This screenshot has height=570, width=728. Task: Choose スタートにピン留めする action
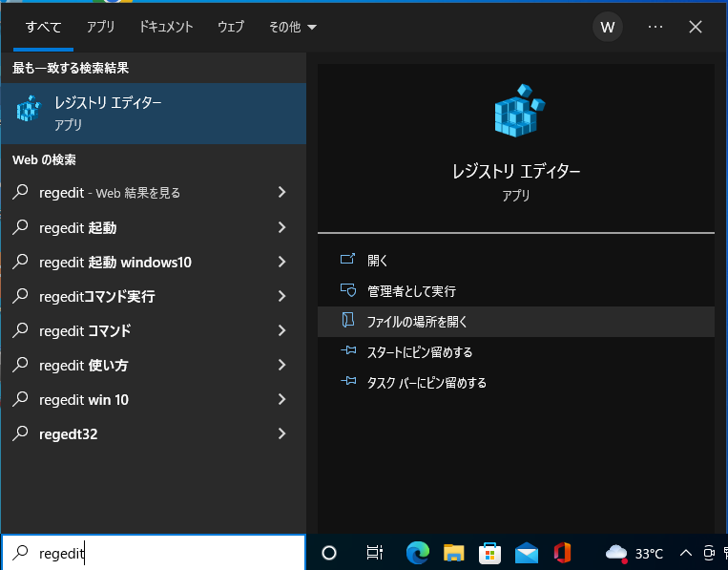click(x=516, y=352)
